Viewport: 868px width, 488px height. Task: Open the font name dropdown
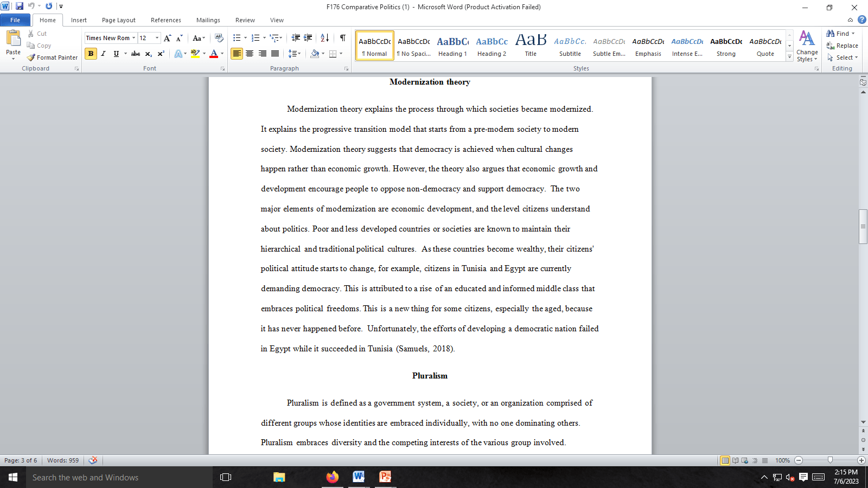pos(134,38)
